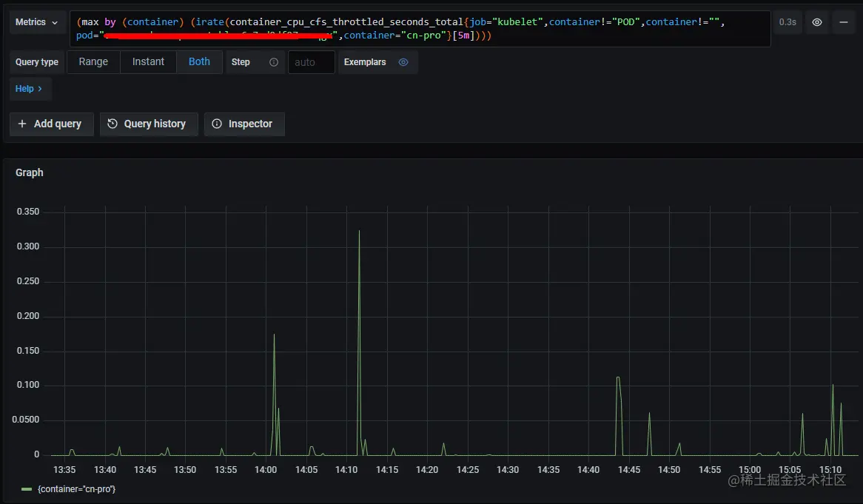
Task: Toggle the cn-pro series in legend
Action: pos(76,489)
